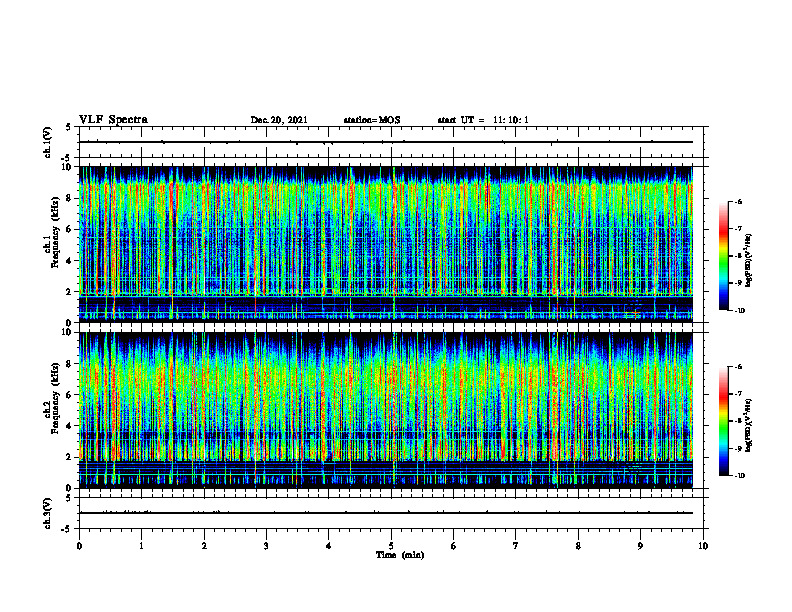Image resolution: width=792 pixels, height=612 pixels.
Task: Click the time axis tick label "4"
Action: [329, 546]
